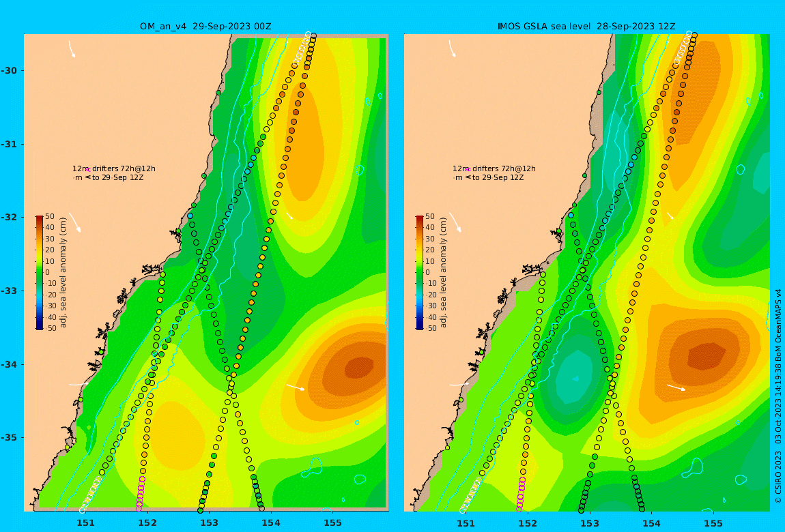This screenshot has width=785, height=532.
Task: Click the right map's sea level color bar
Action: [420, 273]
